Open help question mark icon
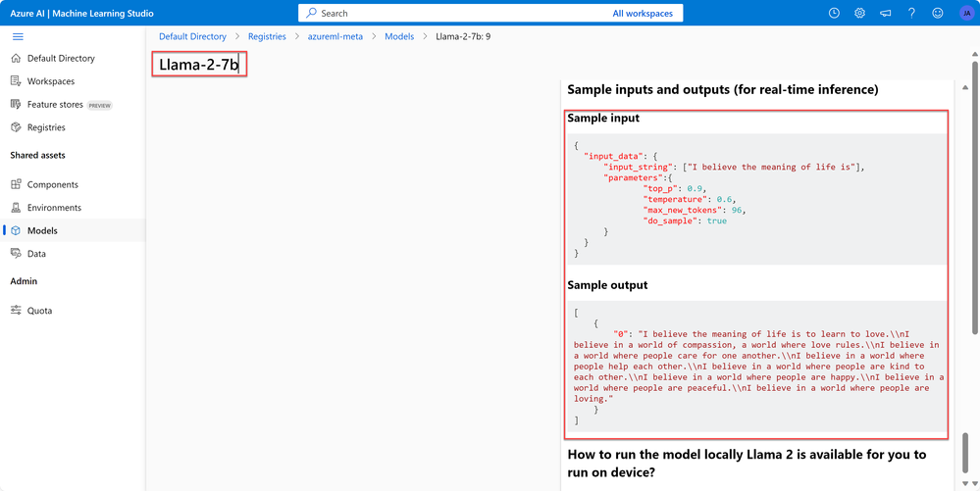 click(912, 13)
